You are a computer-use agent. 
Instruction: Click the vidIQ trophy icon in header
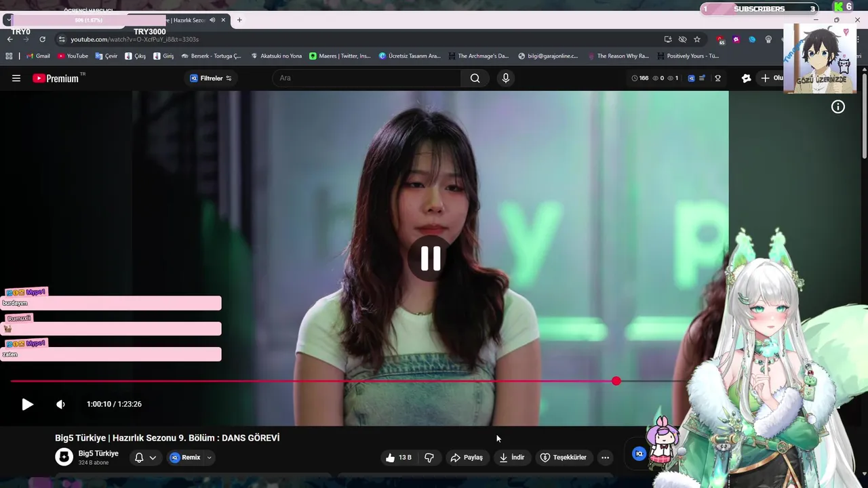(717, 78)
